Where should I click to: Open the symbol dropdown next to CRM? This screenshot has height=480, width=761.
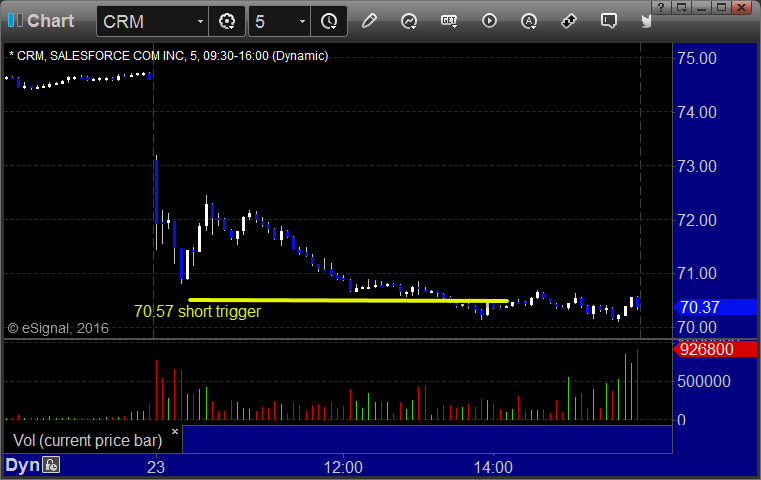200,21
